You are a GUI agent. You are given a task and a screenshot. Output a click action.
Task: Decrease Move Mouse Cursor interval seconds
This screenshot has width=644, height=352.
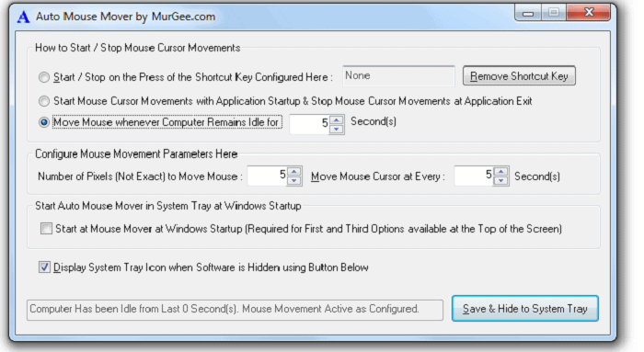click(x=500, y=180)
